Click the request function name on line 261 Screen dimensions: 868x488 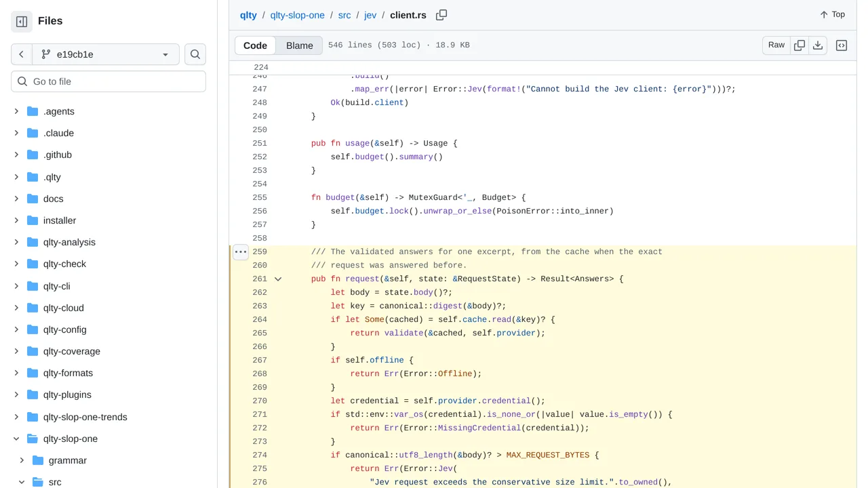coord(362,279)
